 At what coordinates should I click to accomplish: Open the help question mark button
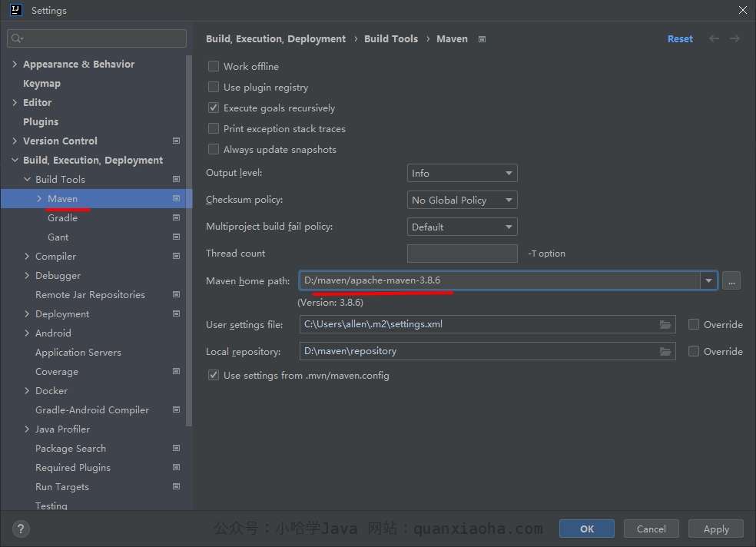tap(21, 529)
